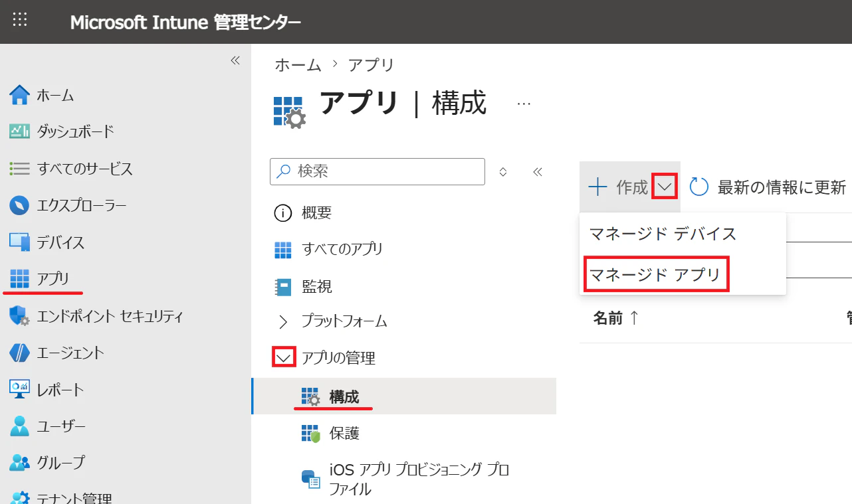Screen dimensions: 852x504
Task: Focus the 検索 search field
Action: tap(377, 171)
